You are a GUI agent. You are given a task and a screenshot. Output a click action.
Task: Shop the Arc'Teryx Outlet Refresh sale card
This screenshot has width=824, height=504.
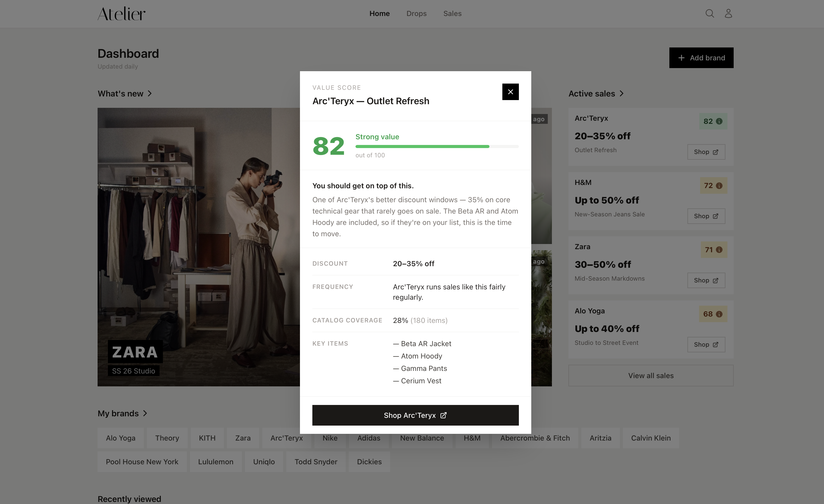(706, 152)
